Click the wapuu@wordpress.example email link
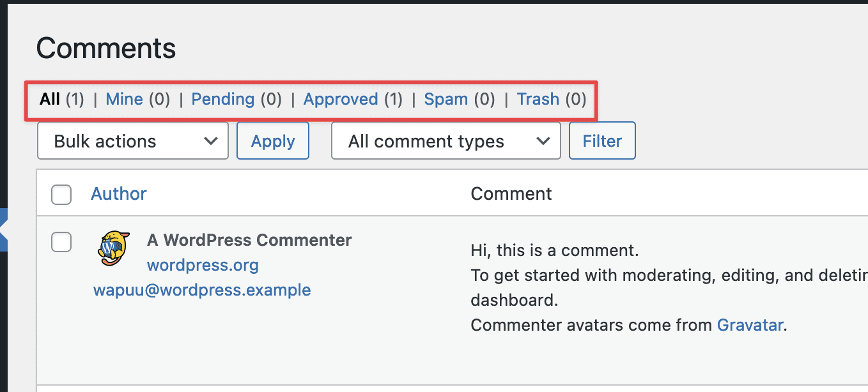The width and height of the screenshot is (868, 392). 202,290
